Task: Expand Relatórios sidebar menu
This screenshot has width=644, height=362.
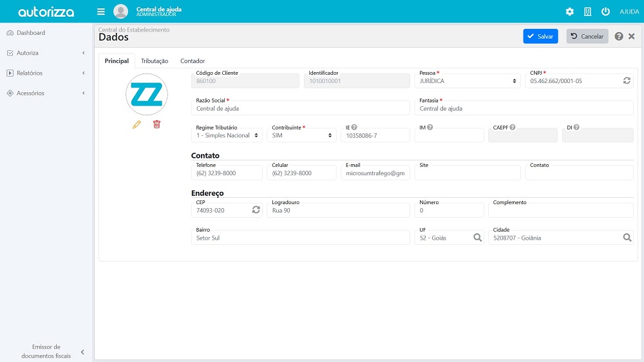Action: (x=45, y=73)
